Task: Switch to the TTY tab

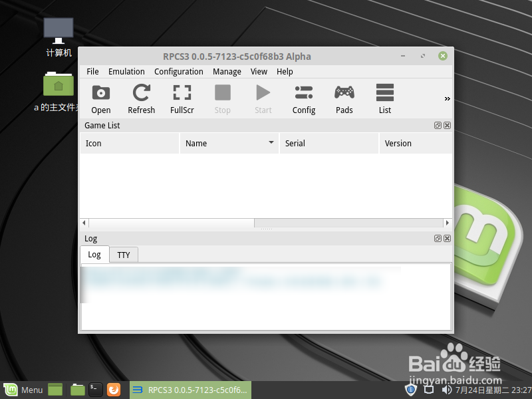Action: pyautogui.click(x=124, y=255)
